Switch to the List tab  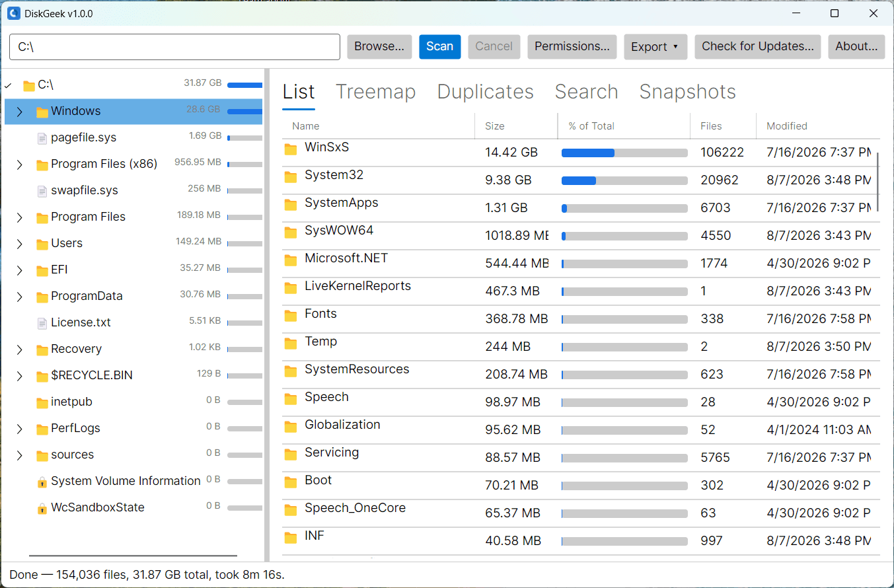(299, 92)
